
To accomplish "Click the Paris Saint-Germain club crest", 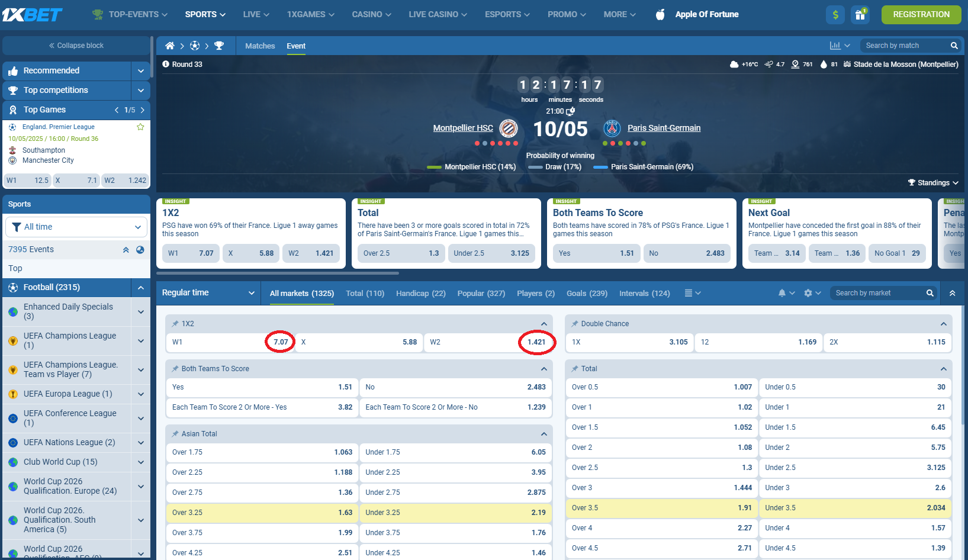I will [x=612, y=128].
